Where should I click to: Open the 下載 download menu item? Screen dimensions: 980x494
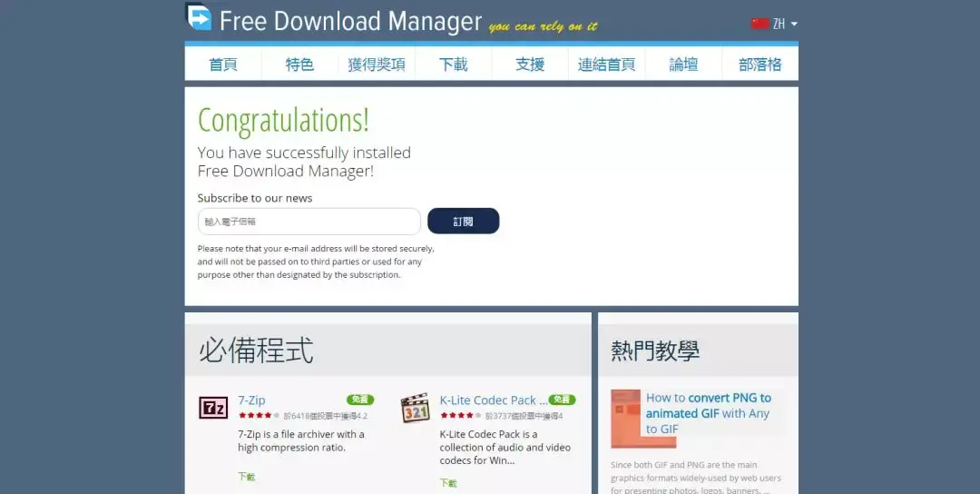(453, 64)
